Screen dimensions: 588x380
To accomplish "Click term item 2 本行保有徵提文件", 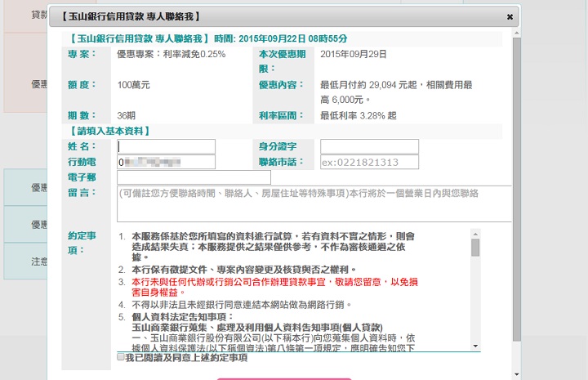I will click(x=243, y=270).
